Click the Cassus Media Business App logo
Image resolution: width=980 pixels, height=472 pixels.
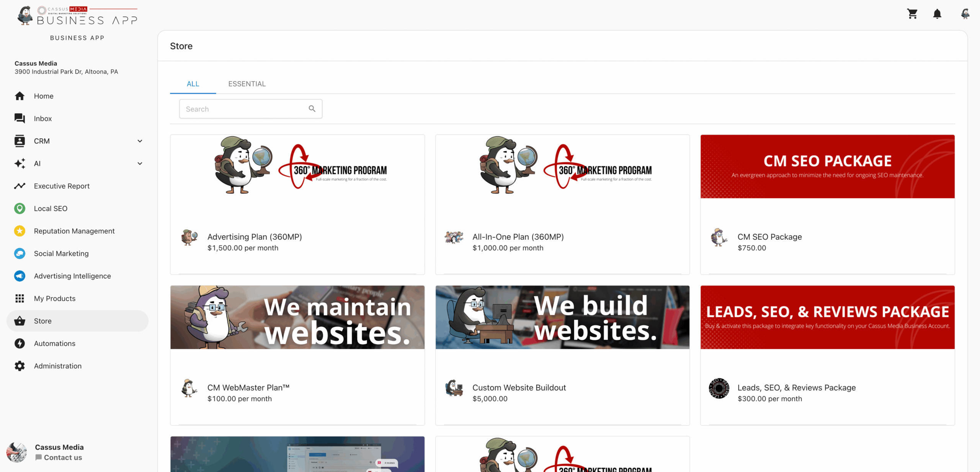(x=77, y=16)
